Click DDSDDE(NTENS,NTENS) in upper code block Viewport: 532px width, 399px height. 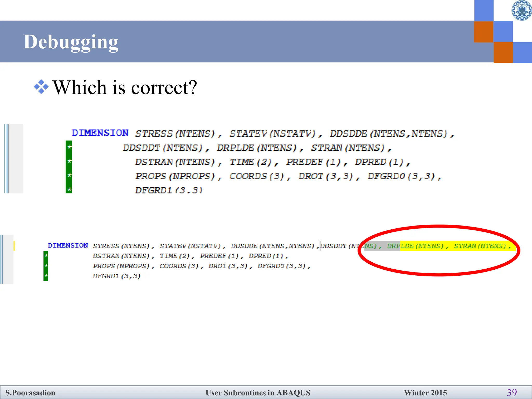pos(389,134)
